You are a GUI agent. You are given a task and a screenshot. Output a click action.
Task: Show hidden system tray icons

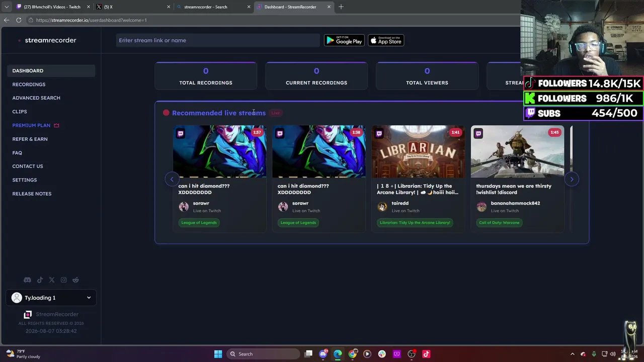572,354
